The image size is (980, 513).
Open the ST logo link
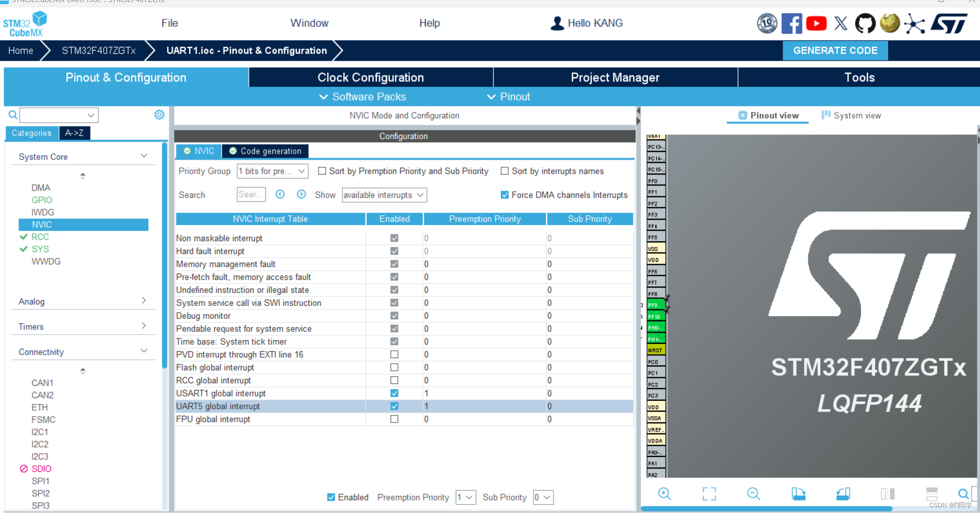pyautogui.click(x=949, y=23)
